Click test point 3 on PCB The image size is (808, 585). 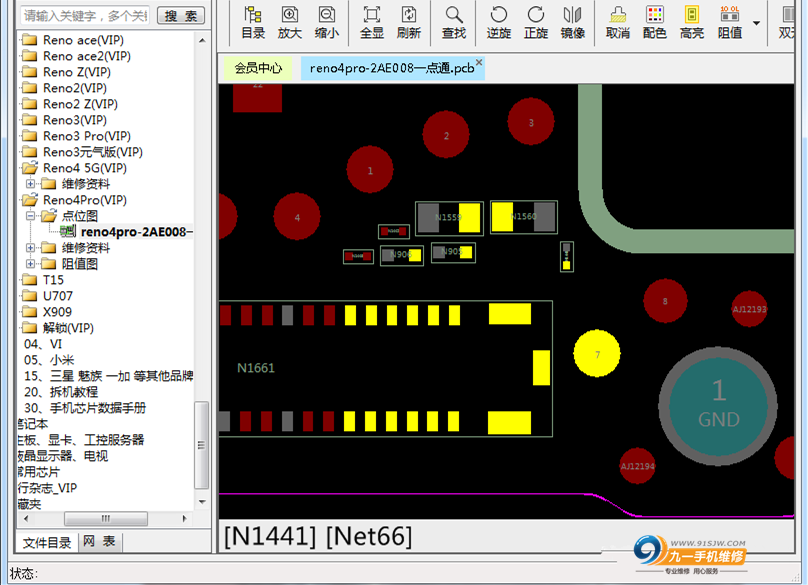pos(531,122)
